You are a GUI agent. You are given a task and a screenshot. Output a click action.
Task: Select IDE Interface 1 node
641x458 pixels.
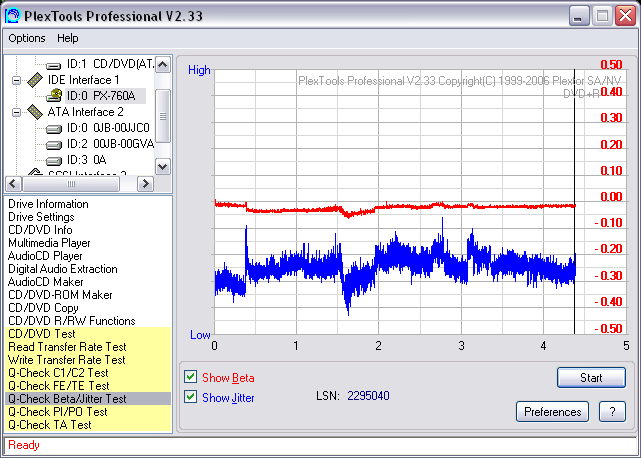coord(83,80)
